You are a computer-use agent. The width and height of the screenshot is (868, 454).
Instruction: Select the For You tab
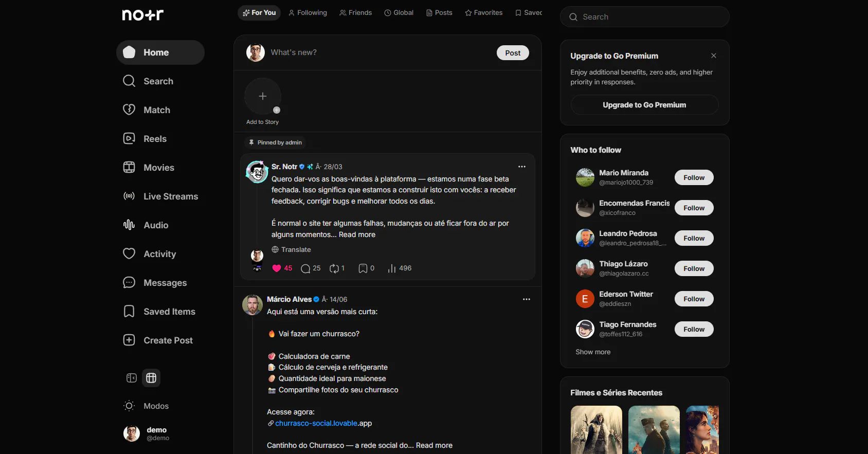[259, 13]
